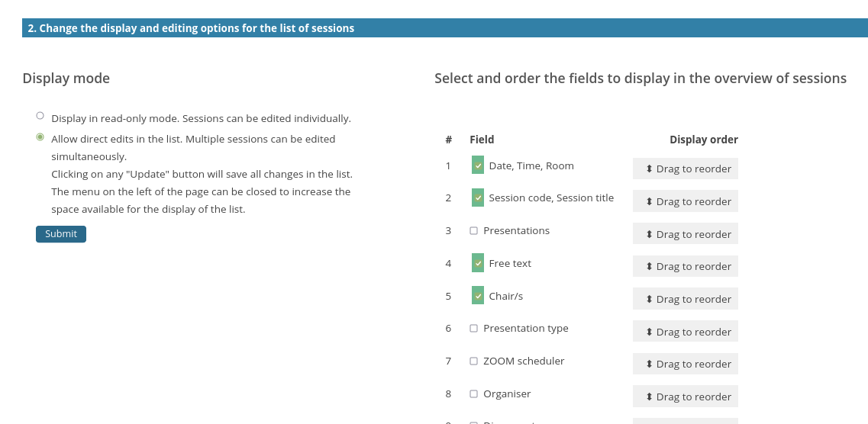Click the reorder handle for Presentation type row
The width and height of the screenshot is (868, 424).
click(685, 332)
